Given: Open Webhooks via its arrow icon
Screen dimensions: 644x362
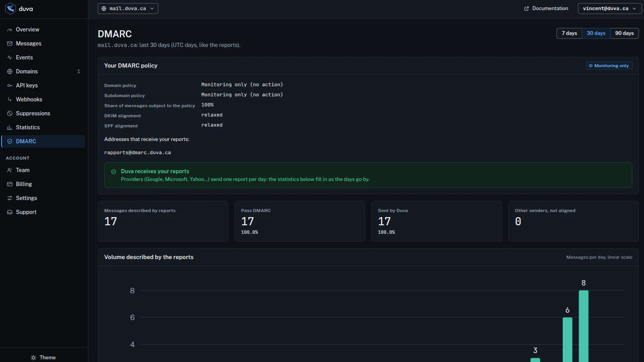Looking at the screenshot, I should click(10, 99).
